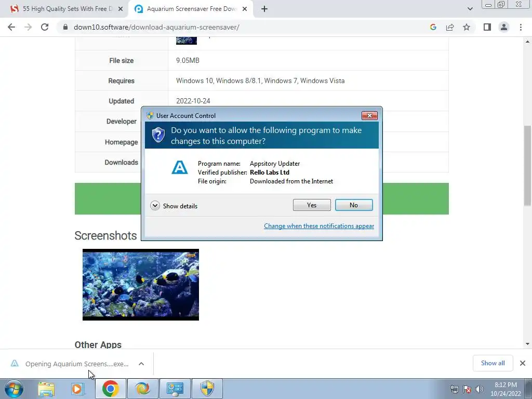Share this page icon
The height and width of the screenshot is (399, 532).
[x=450, y=27]
